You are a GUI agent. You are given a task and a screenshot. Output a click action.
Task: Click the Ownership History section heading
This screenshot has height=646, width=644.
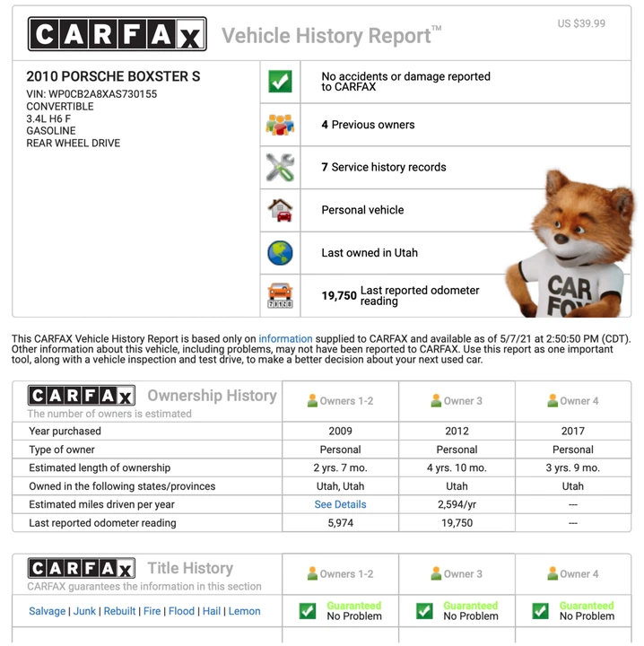(212, 396)
